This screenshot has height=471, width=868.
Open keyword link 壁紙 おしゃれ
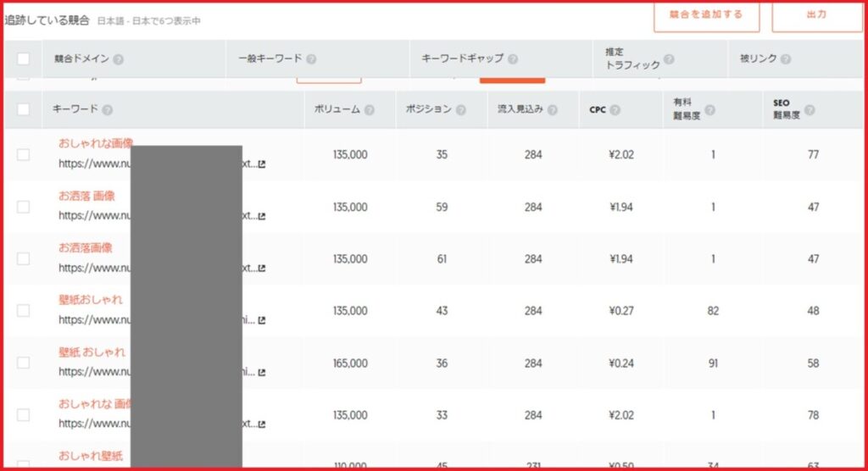tap(92, 352)
